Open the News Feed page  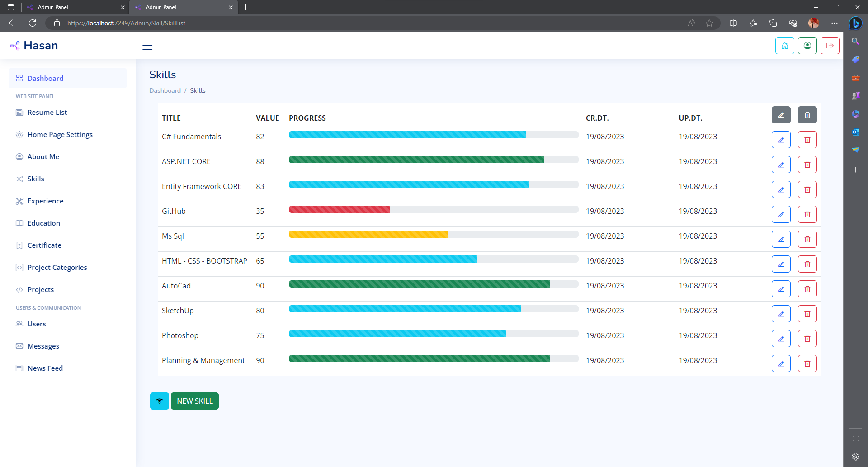pyautogui.click(x=68, y=368)
